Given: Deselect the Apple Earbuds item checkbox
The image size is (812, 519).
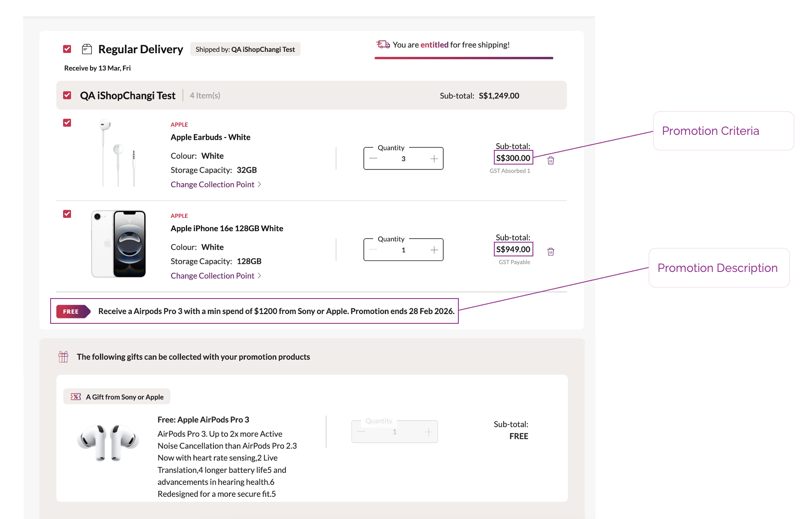Looking at the screenshot, I should pos(67,123).
